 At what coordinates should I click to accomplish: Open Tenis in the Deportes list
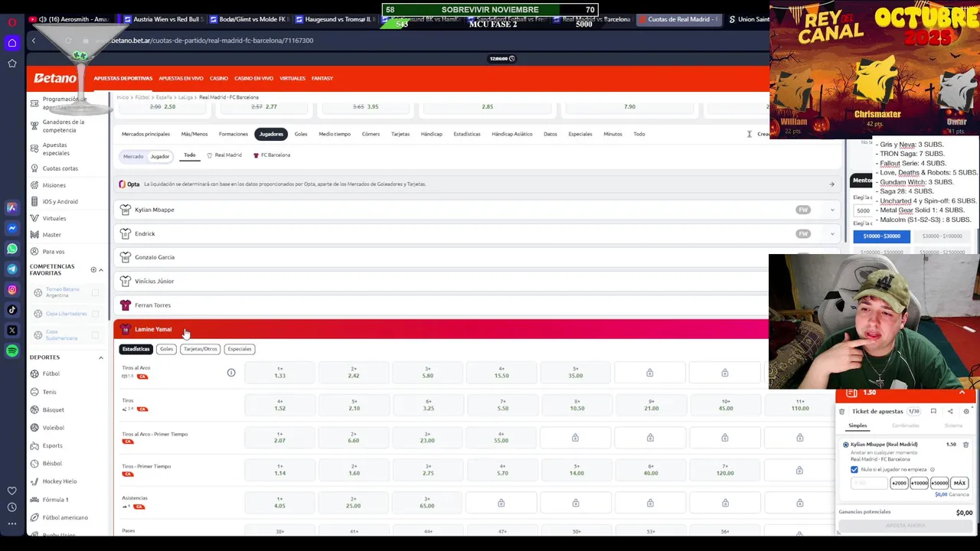click(49, 392)
